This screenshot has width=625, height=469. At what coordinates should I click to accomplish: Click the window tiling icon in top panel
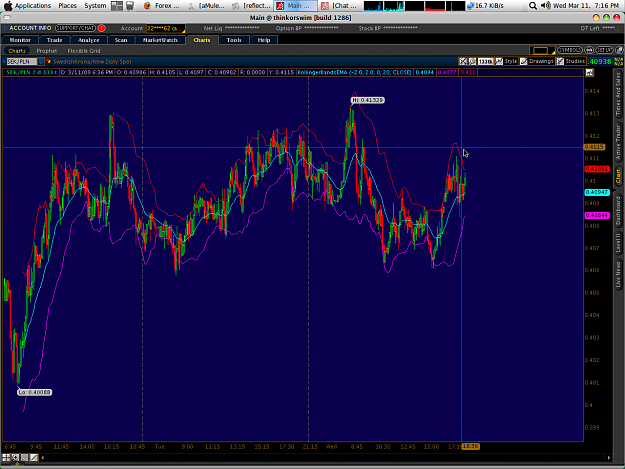click(x=117, y=6)
